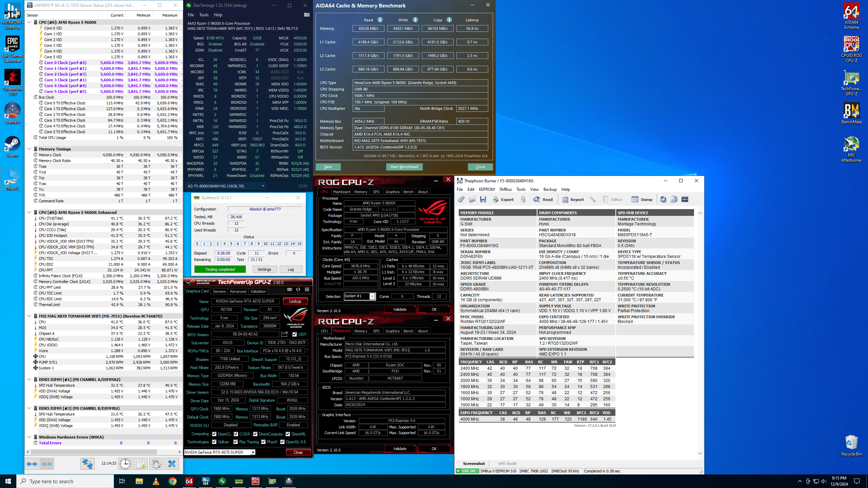The height and width of the screenshot is (488, 868).
Task: Click the ZenTimings screenshot camera icon
Action: click(307, 15)
